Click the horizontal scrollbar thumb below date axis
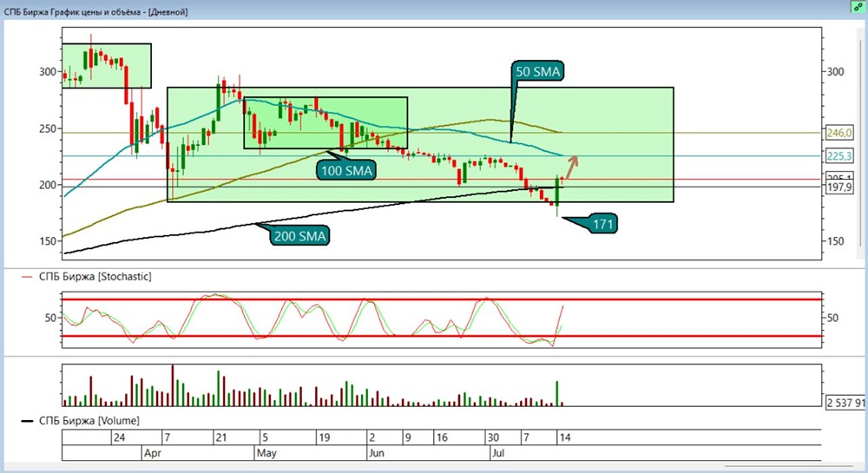868x473 pixels. coord(789,466)
